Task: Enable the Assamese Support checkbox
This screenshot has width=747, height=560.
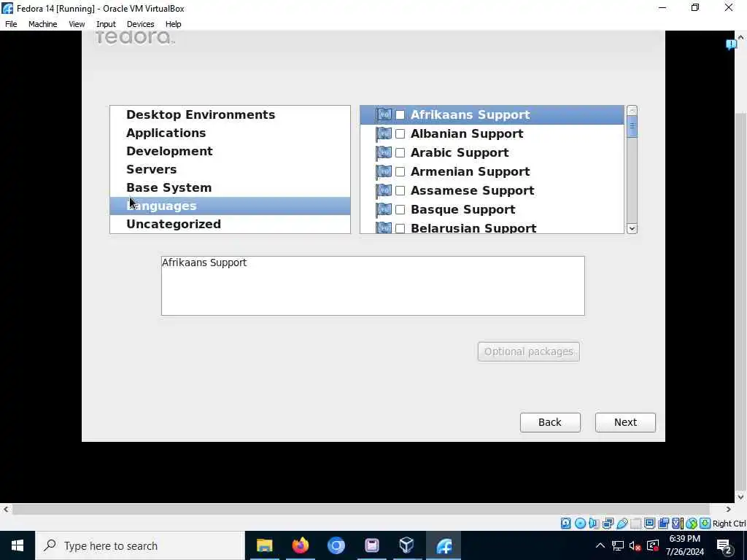Action: [400, 191]
